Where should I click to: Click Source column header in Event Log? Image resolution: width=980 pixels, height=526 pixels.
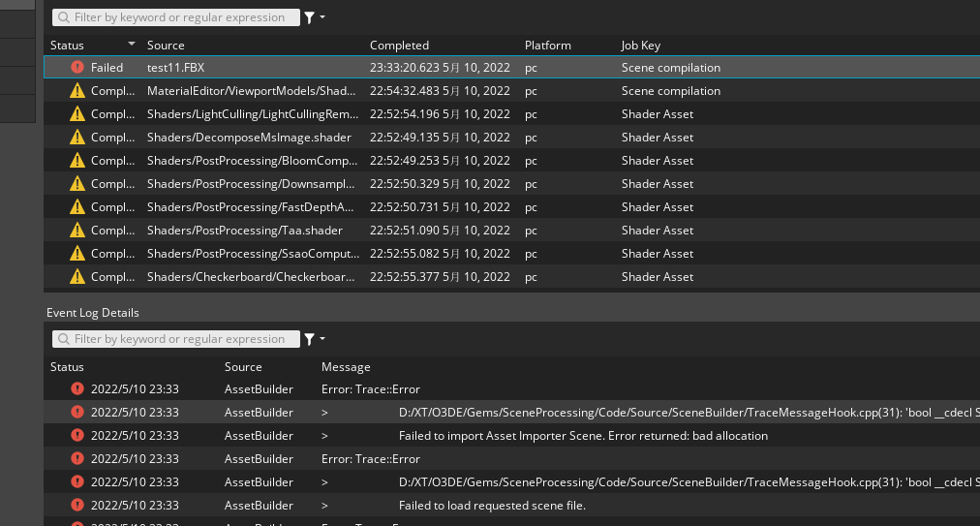tap(243, 366)
